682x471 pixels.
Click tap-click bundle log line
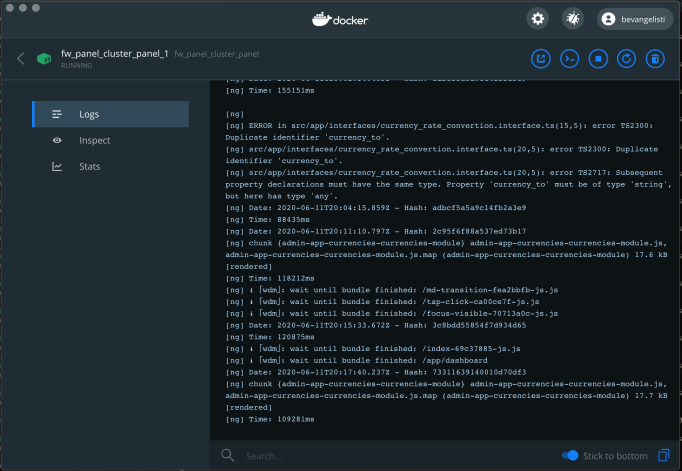coord(382,302)
